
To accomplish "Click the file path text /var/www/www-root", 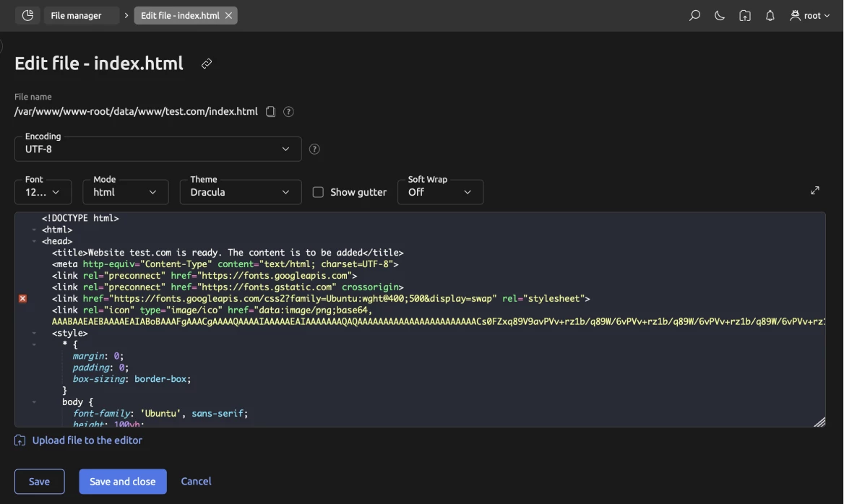I will tap(136, 111).
